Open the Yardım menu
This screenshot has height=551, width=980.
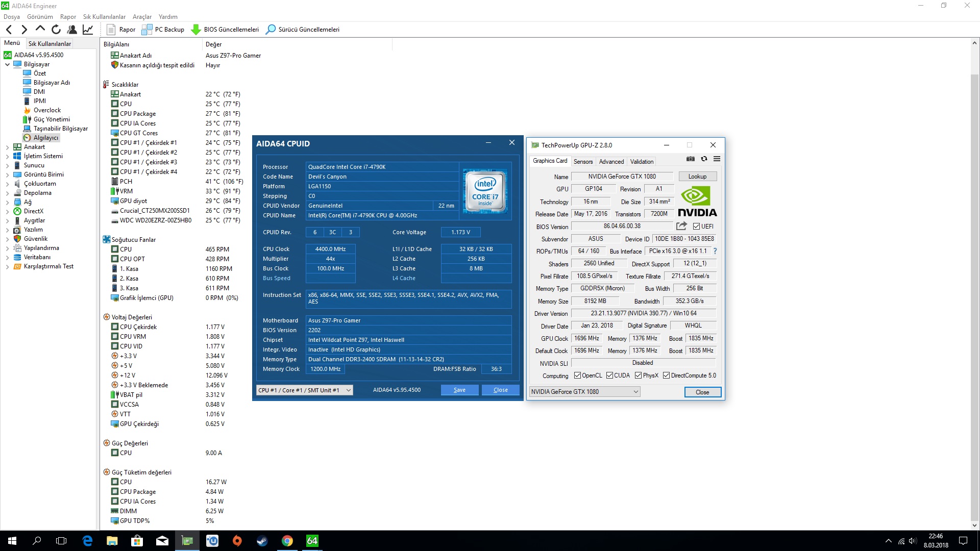[168, 17]
